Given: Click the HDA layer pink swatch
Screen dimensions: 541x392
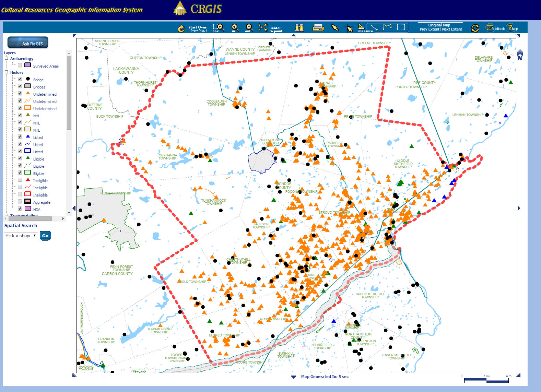Looking at the screenshot, I should (28, 209).
